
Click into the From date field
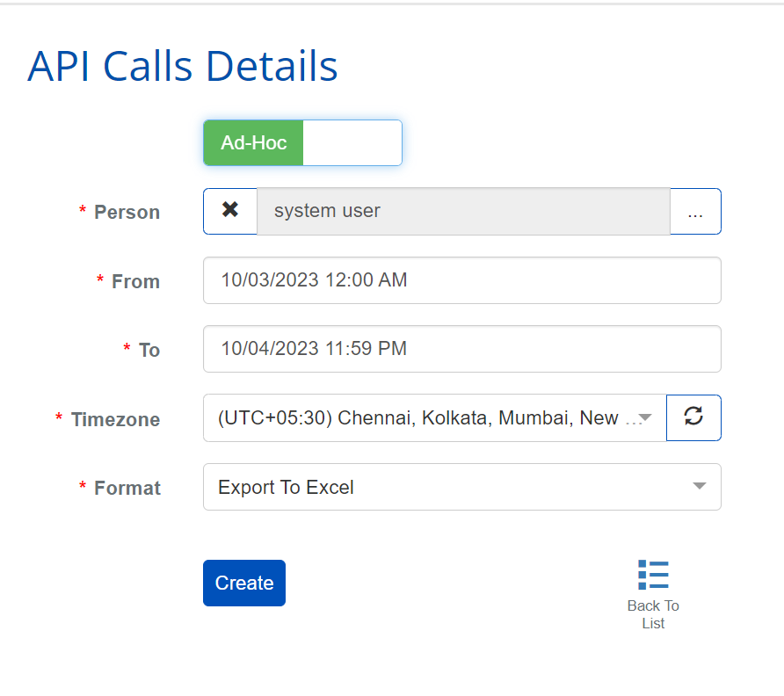coord(461,280)
